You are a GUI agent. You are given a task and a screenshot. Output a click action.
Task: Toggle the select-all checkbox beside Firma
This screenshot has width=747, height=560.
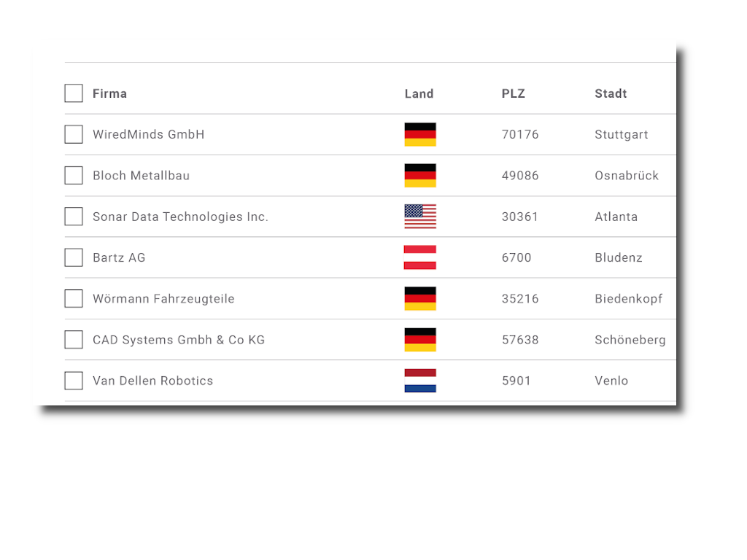point(74,93)
